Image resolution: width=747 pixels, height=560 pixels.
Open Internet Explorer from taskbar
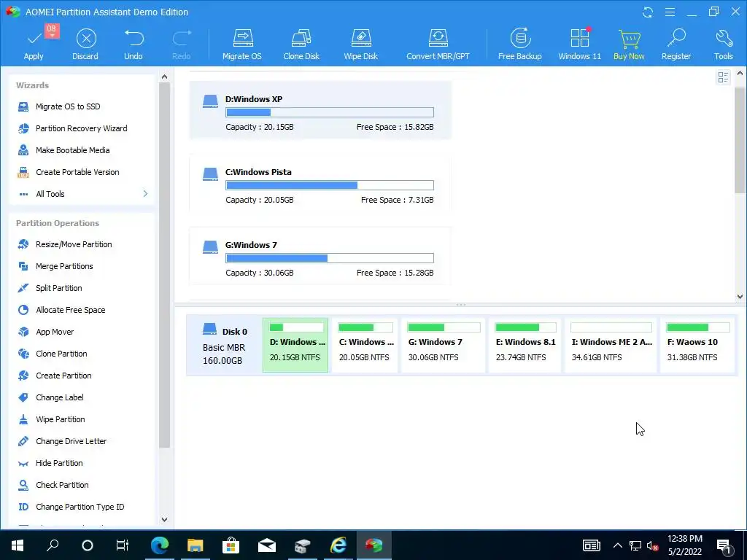pos(338,545)
